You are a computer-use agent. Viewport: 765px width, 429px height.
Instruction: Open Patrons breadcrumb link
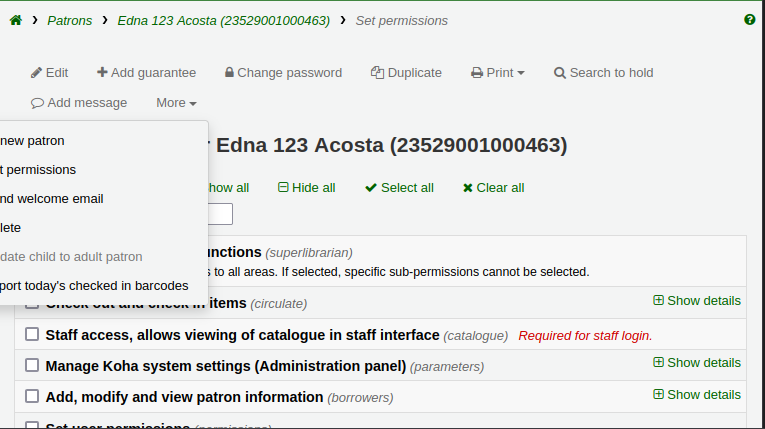(71, 20)
